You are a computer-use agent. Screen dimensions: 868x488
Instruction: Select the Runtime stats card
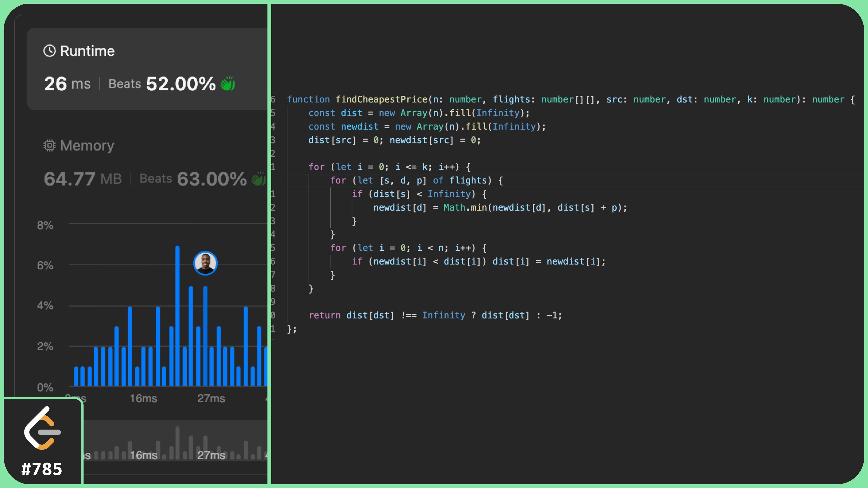pos(147,69)
